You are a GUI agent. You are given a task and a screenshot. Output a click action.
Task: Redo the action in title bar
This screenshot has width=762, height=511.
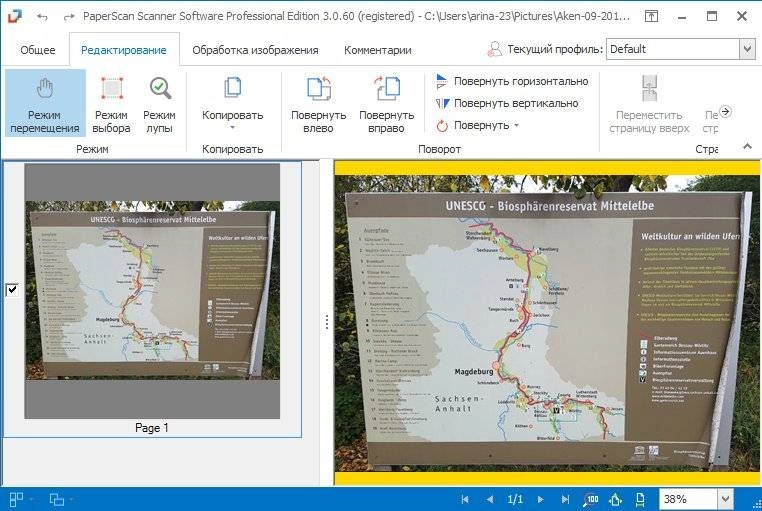pos(69,17)
